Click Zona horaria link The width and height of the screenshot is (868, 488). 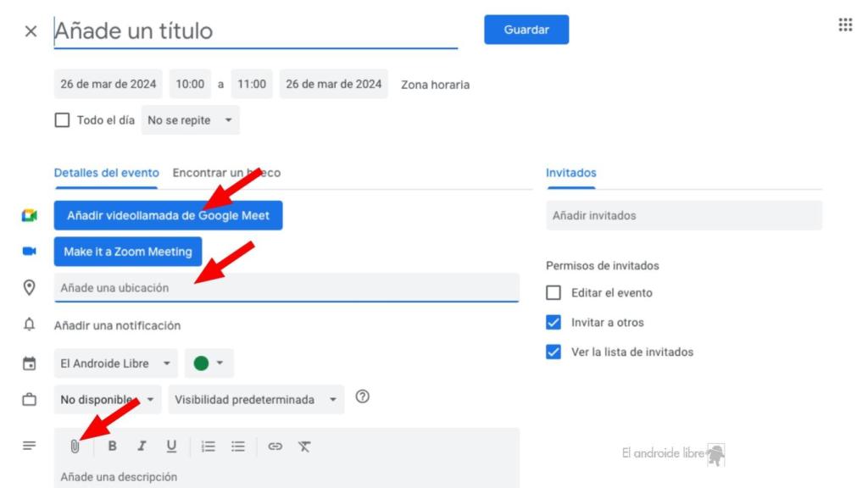(435, 85)
